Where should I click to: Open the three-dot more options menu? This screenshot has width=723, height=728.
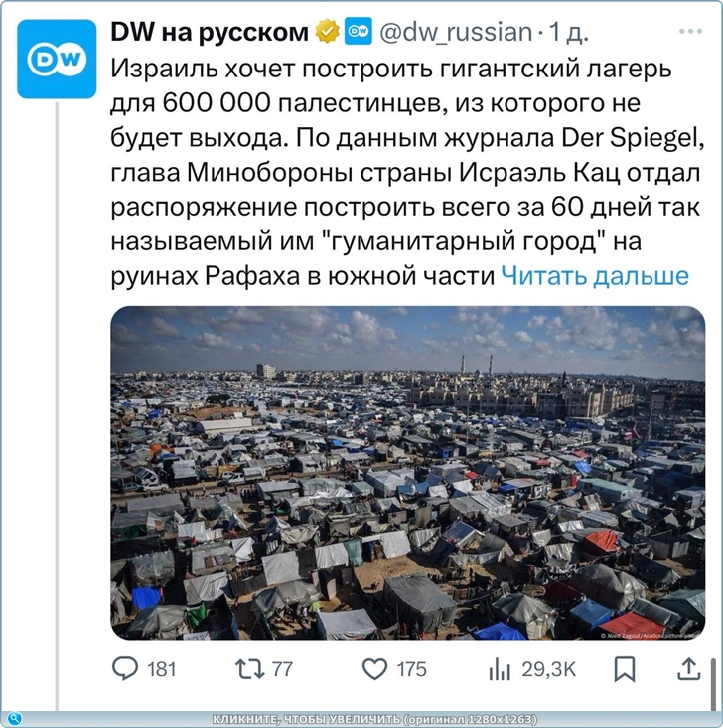(690, 31)
